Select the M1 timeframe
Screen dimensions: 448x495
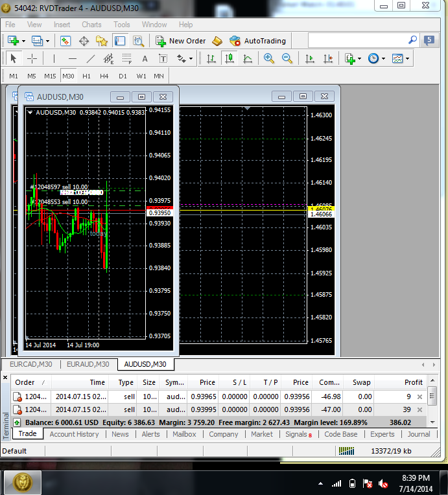coord(14,76)
